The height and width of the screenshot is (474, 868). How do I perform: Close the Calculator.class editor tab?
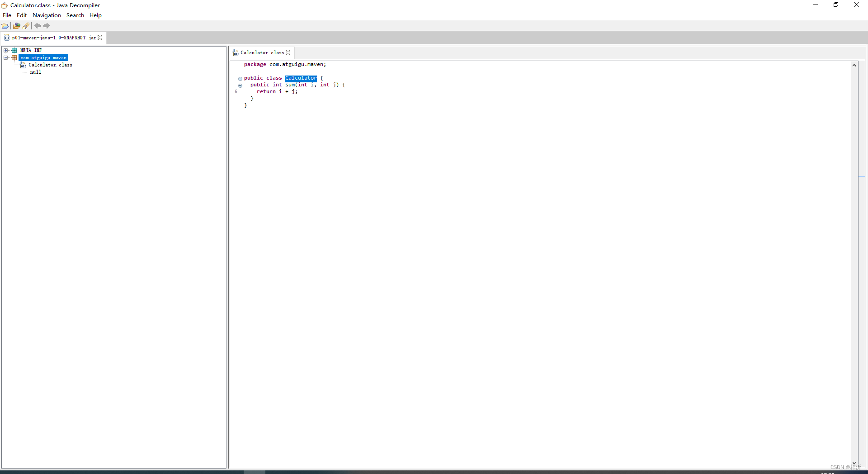(x=289, y=53)
